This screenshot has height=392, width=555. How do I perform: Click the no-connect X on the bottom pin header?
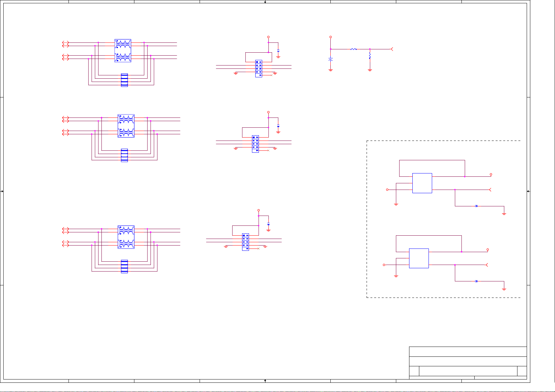pos(259,248)
